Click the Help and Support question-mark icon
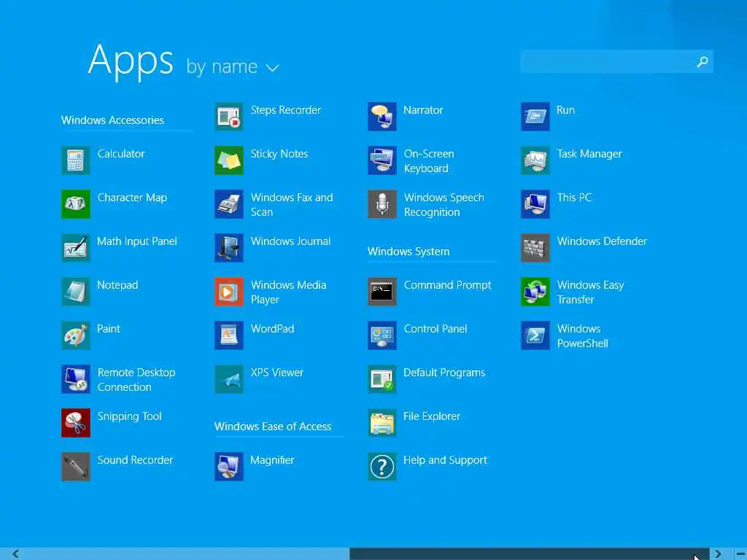747x560 pixels. coord(382,467)
